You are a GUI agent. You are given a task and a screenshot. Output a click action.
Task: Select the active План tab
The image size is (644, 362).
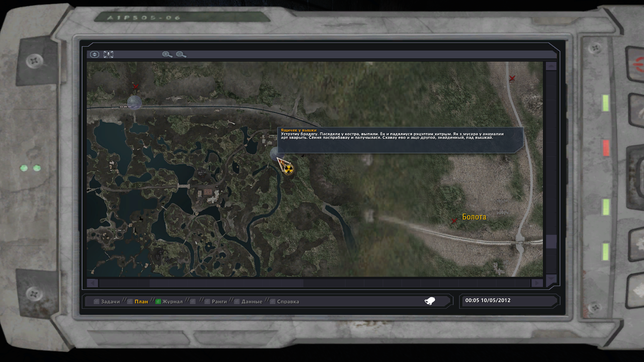pos(141,302)
